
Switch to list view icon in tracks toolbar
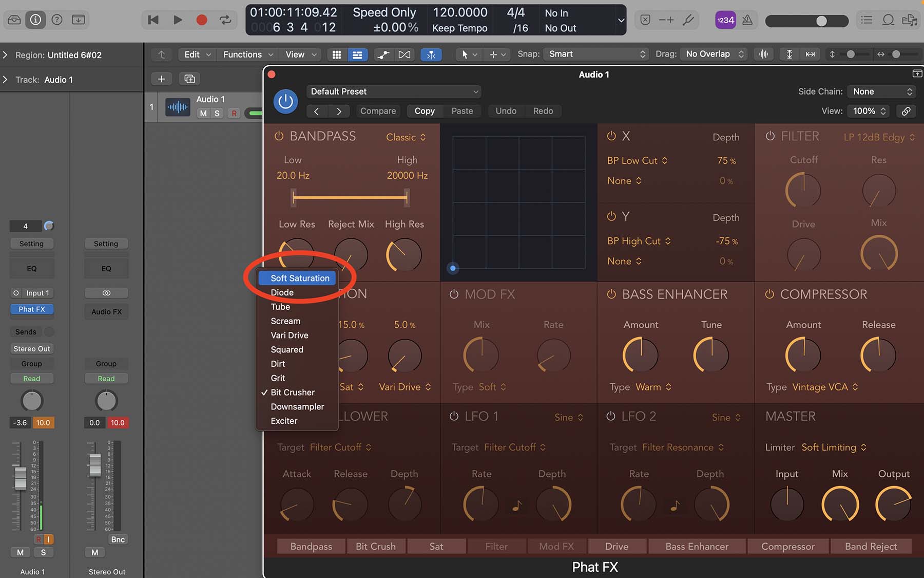[357, 54]
